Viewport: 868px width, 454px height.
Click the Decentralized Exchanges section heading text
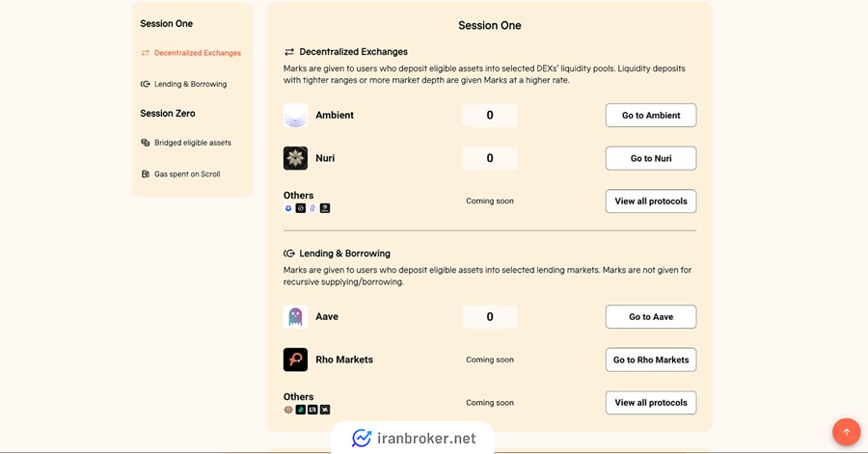pos(354,52)
